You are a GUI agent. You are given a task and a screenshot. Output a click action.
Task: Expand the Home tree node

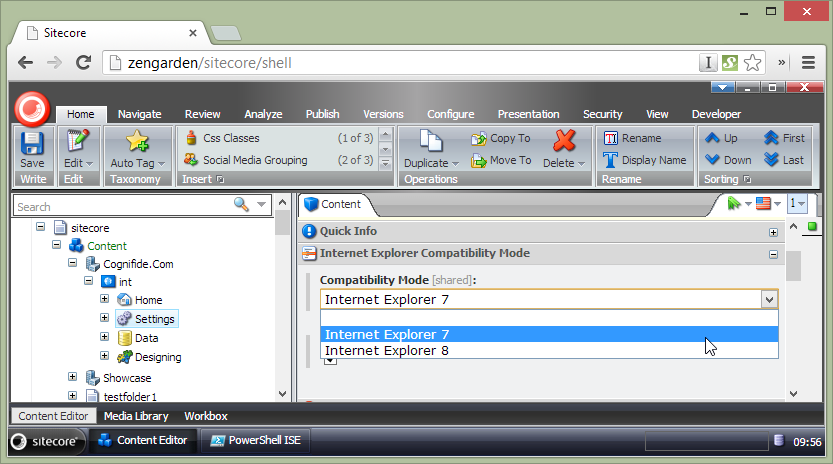[105, 299]
